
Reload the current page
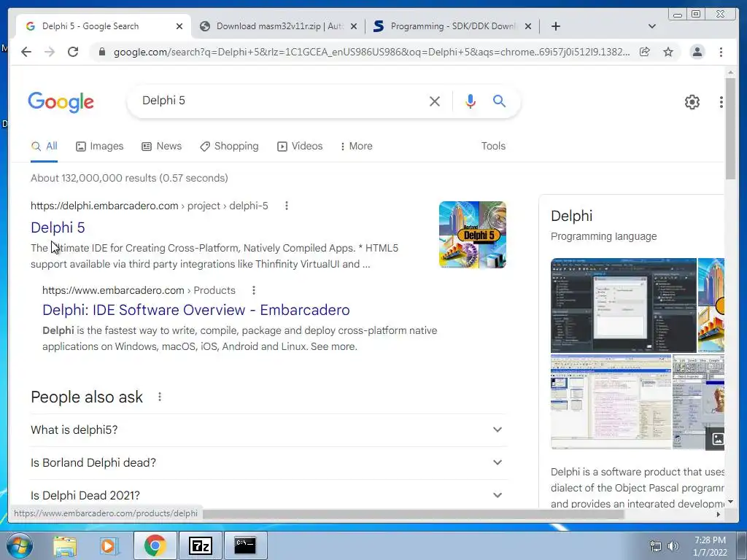[73, 52]
